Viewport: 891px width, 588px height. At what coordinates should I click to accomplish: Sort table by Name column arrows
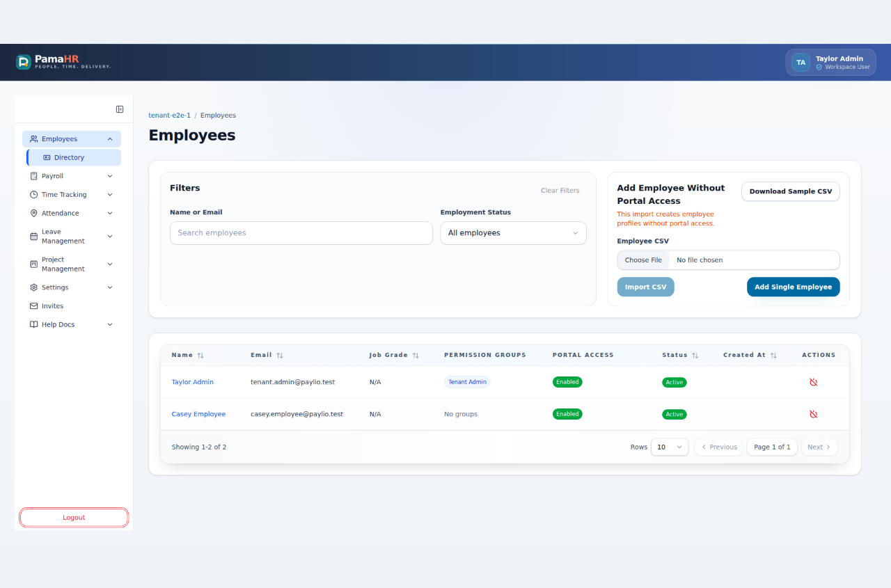200,356
